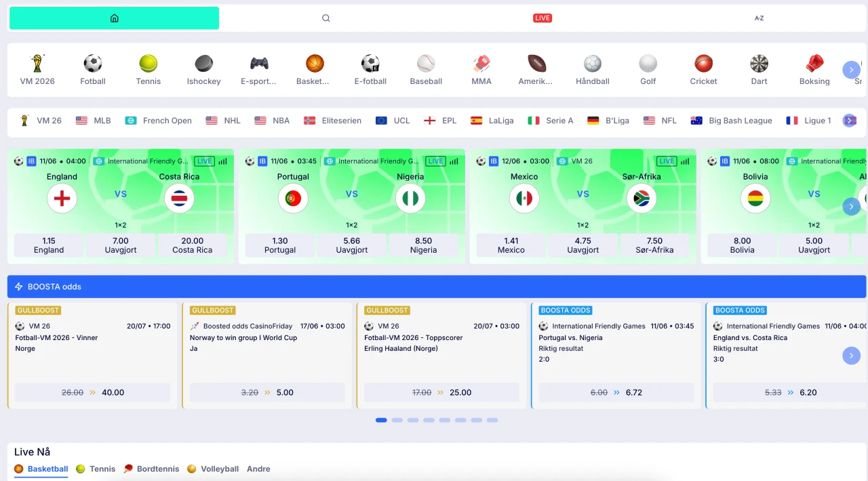Screen dimensions: 868x481
Task: Open the home tab icon
Action: [114, 18]
